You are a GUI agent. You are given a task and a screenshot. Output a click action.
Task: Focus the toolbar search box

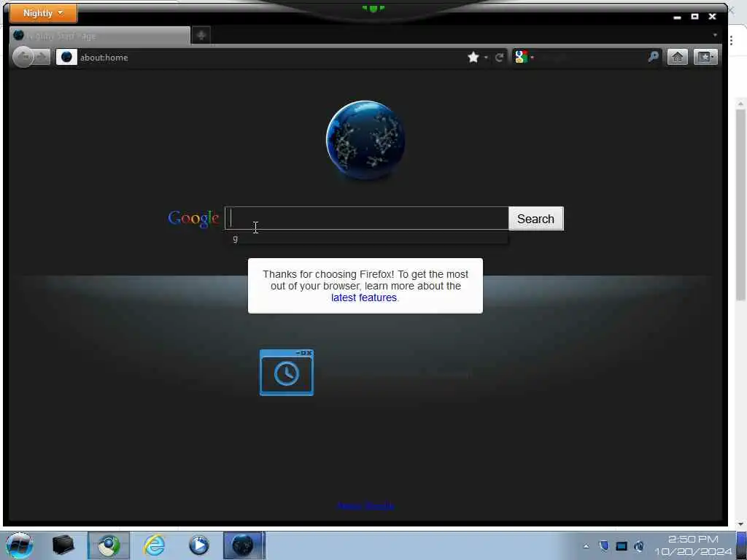pyautogui.click(x=591, y=58)
